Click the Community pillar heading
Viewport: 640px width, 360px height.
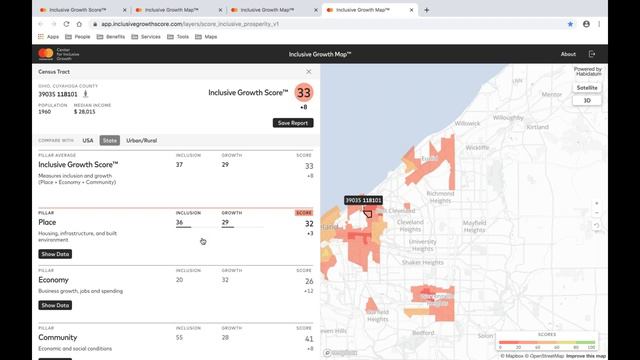pos(58,338)
